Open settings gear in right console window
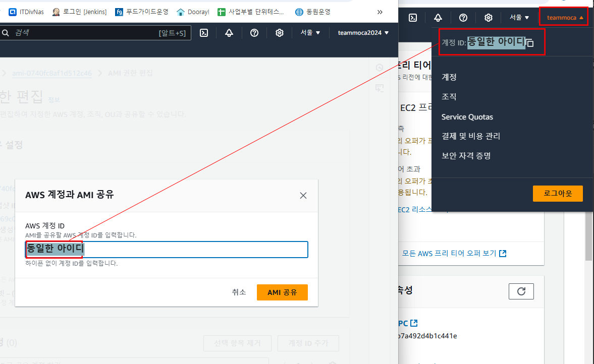 pyautogui.click(x=489, y=18)
